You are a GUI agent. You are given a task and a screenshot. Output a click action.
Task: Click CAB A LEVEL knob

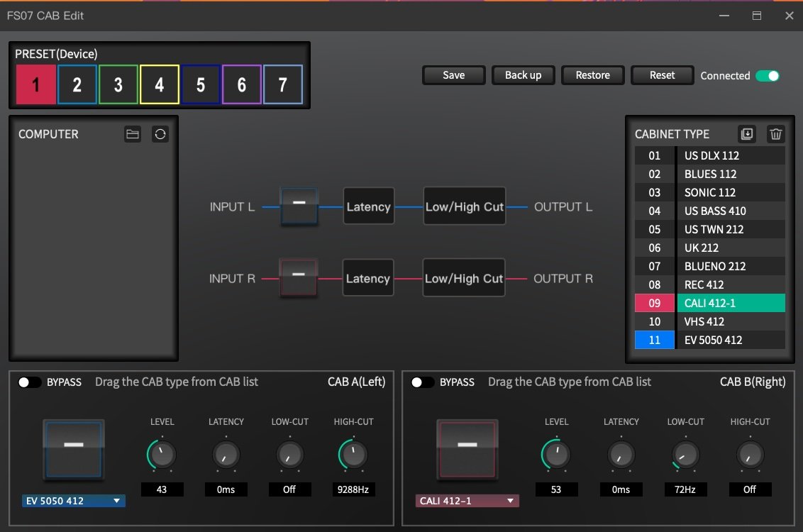point(162,454)
